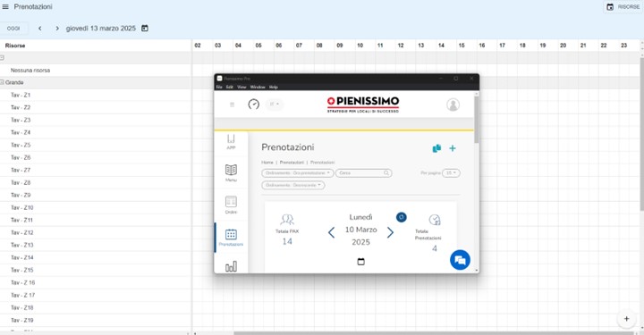Image resolution: width=644 pixels, height=335 pixels.
Task: Open the View menu in the menu bar
Action: (x=241, y=87)
